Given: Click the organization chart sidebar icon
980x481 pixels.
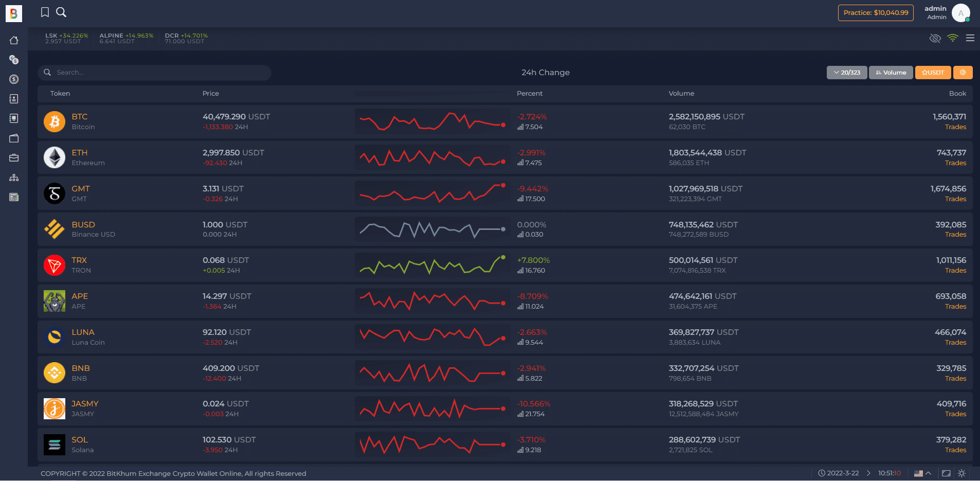Looking at the screenshot, I should click(x=14, y=177).
